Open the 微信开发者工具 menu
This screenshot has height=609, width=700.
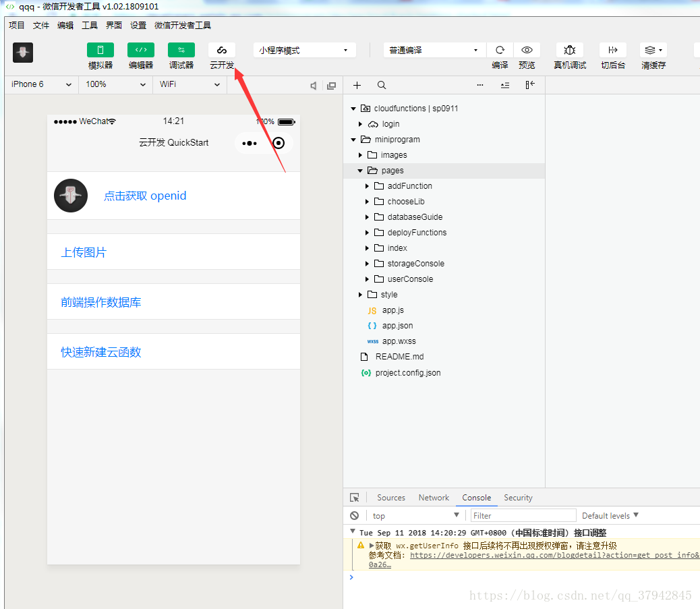point(183,26)
